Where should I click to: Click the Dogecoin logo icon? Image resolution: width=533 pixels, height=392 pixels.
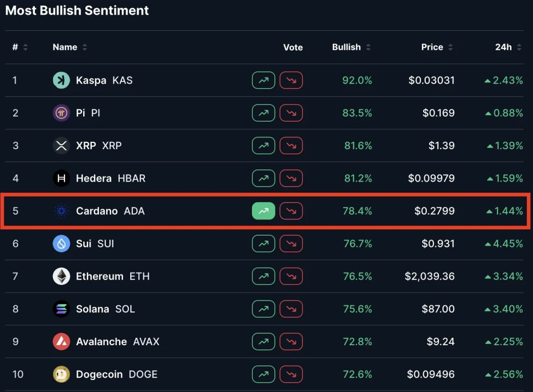click(x=61, y=374)
